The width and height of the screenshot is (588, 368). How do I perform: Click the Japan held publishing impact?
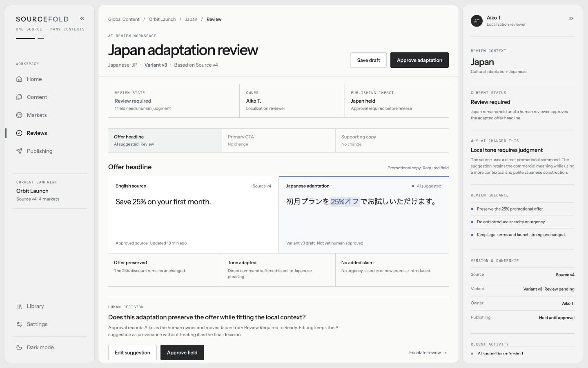coord(363,101)
